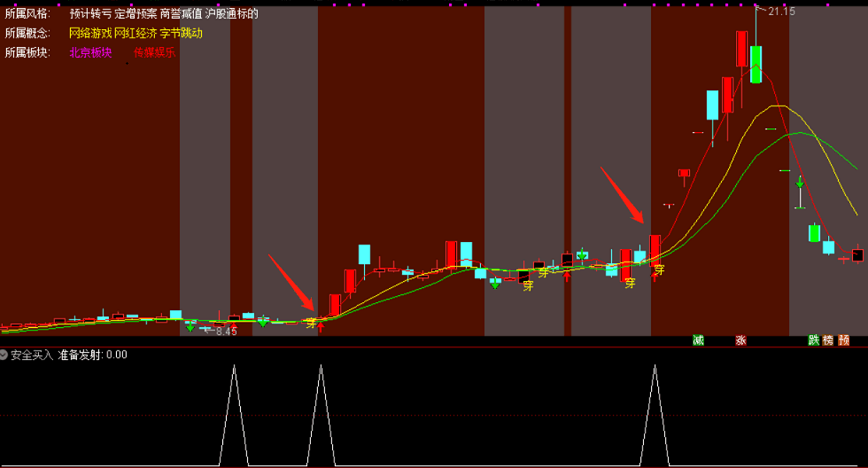Select the 安全买入 indicator name

pyautogui.click(x=32, y=355)
